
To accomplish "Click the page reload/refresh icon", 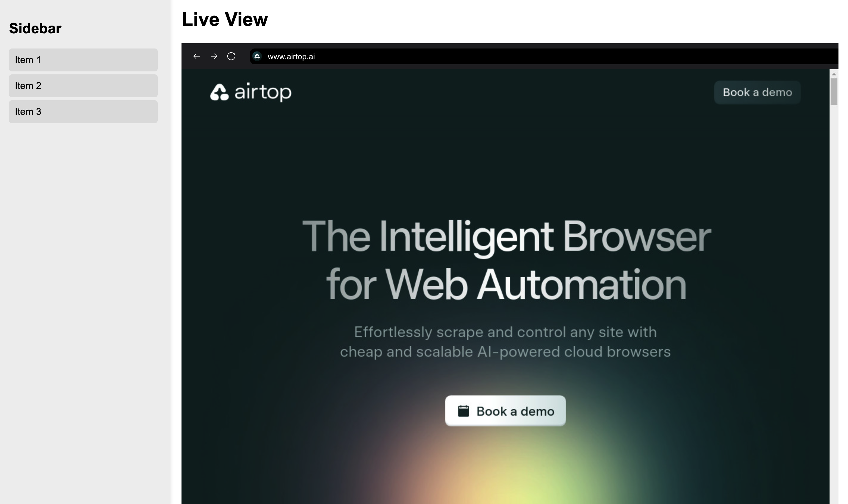I will point(231,56).
